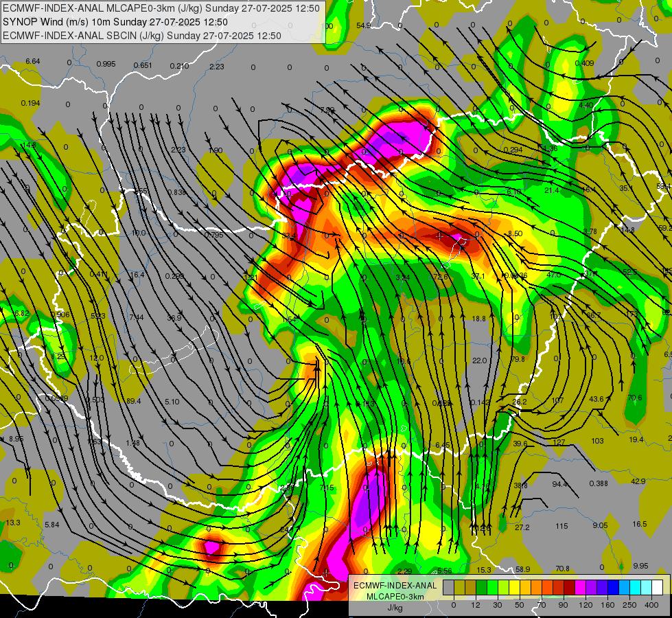
Task: Pick the pure blue legend swatch
Action: (x=614, y=587)
